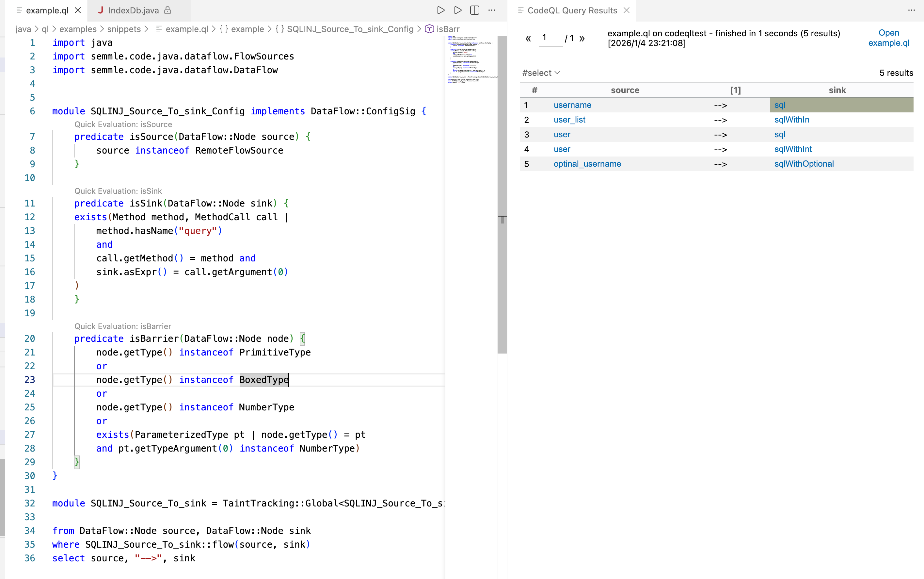Viewport: 924px width, 579px height.
Task: Open the optinal_username source link
Action: click(x=587, y=164)
